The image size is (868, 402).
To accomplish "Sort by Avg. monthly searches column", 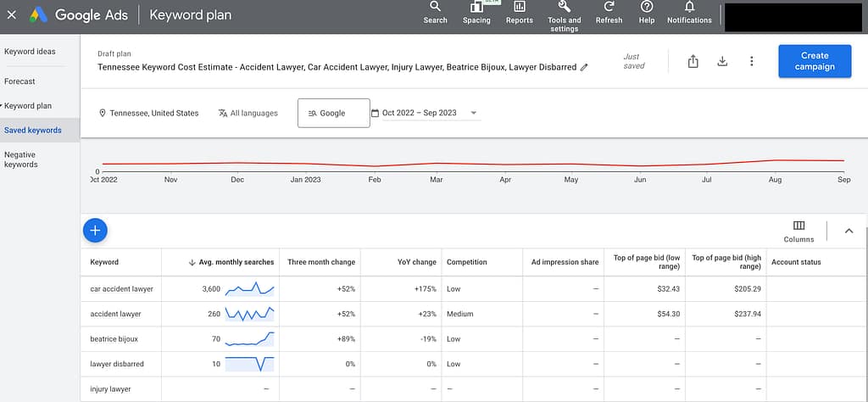I will point(231,262).
